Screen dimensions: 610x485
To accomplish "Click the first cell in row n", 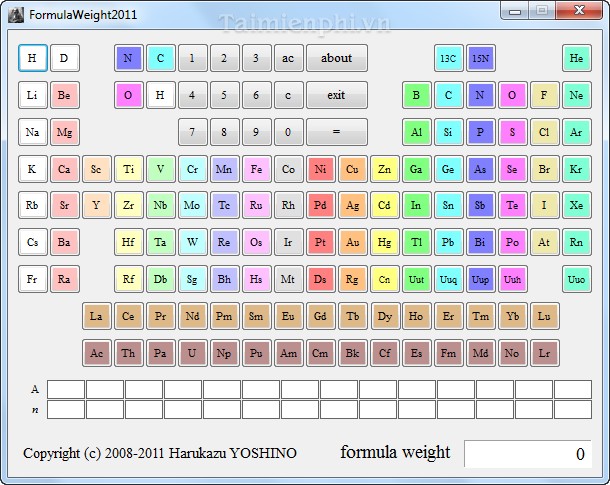I will click(66, 410).
